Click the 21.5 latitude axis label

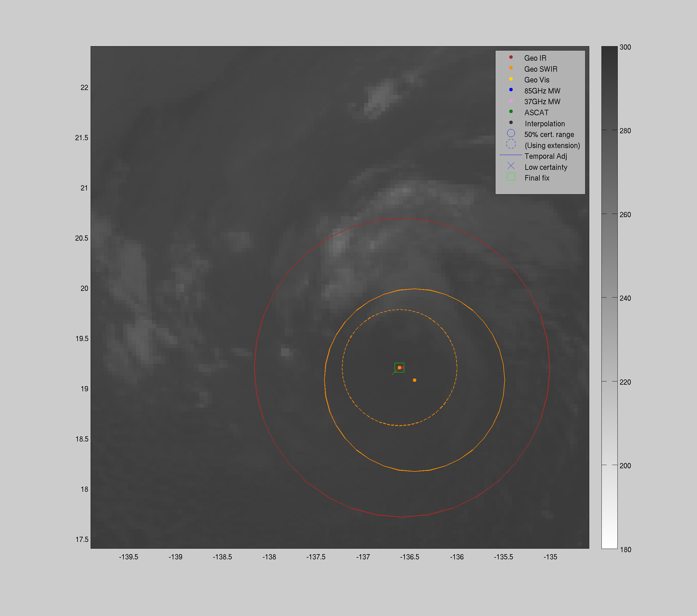(x=82, y=138)
